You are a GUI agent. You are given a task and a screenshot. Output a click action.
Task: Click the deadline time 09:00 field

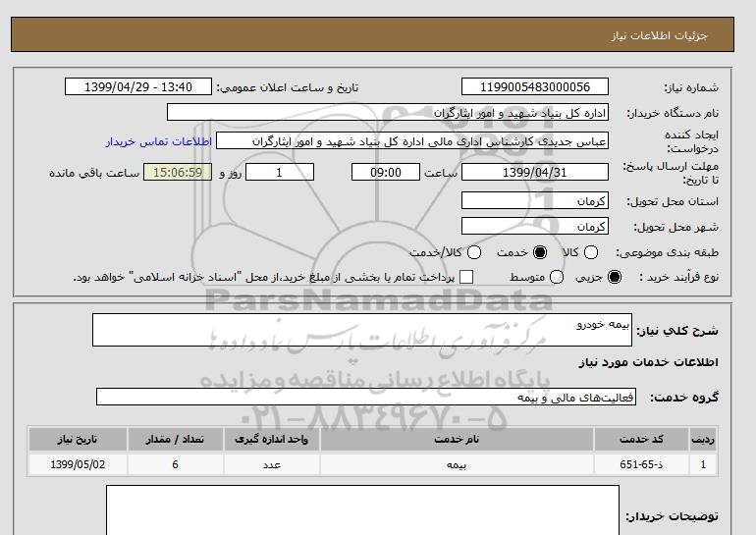(386, 172)
